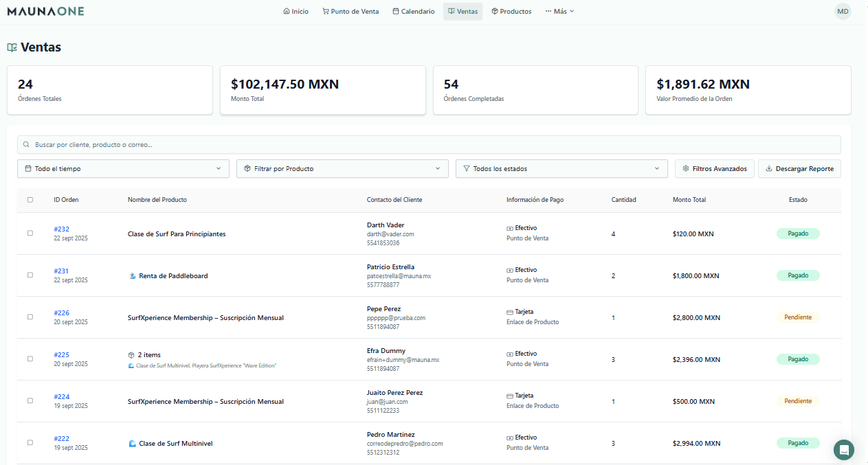Check the box for order #224
The width and height of the screenshot is (868, 465).
(30, 400)
